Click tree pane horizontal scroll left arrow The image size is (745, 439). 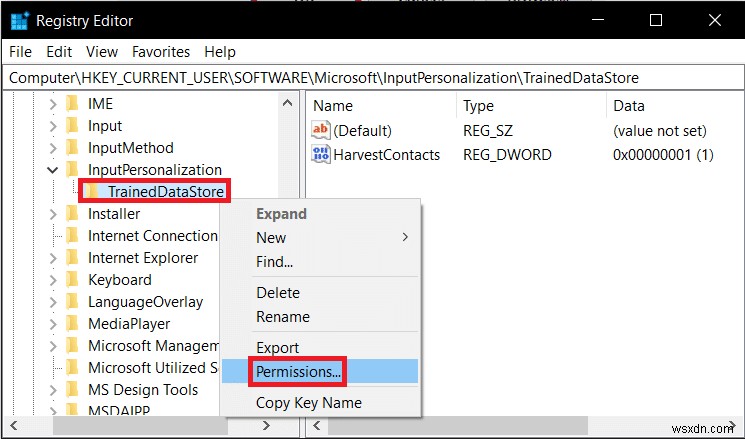[13, 425]
